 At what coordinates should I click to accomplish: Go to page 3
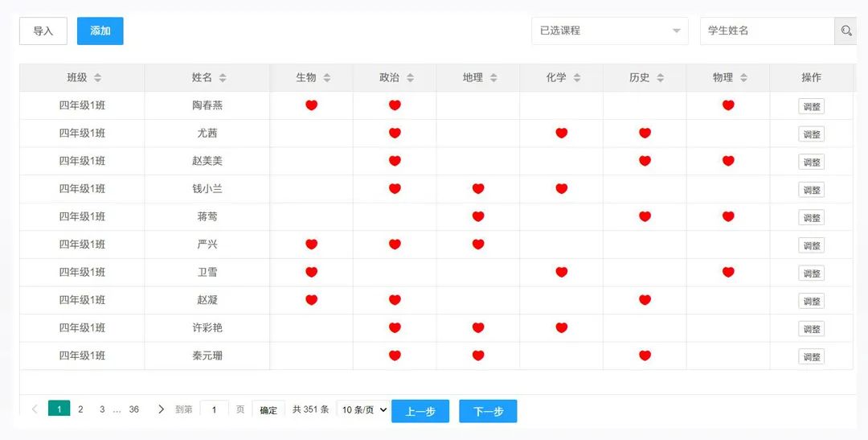(102, 409)
